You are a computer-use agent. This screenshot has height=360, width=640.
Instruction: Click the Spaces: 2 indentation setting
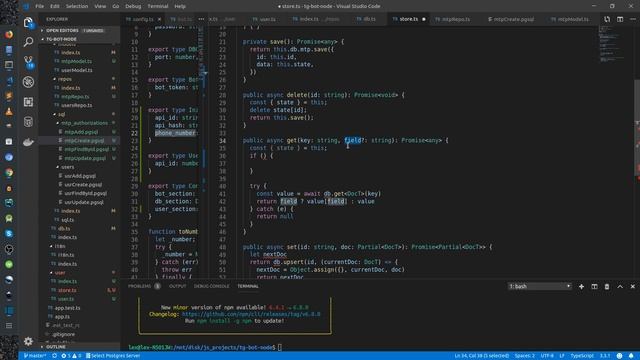coord(524,356)
